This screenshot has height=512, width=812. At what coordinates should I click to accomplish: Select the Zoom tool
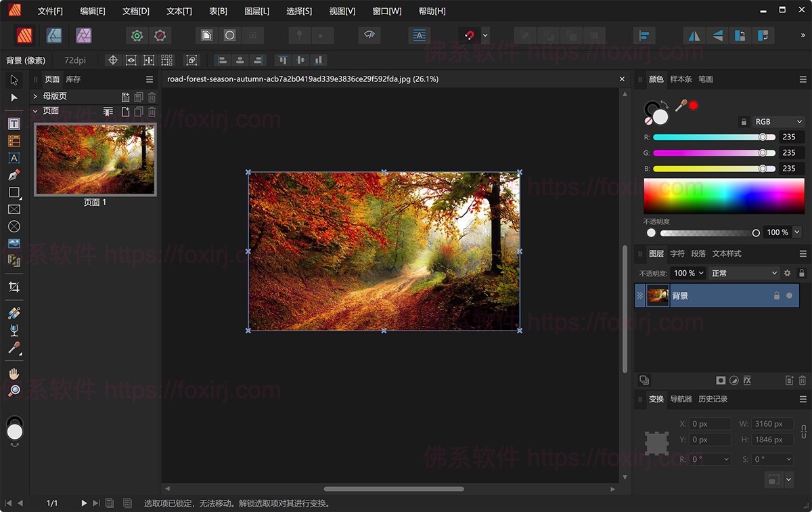click(14, 390)
